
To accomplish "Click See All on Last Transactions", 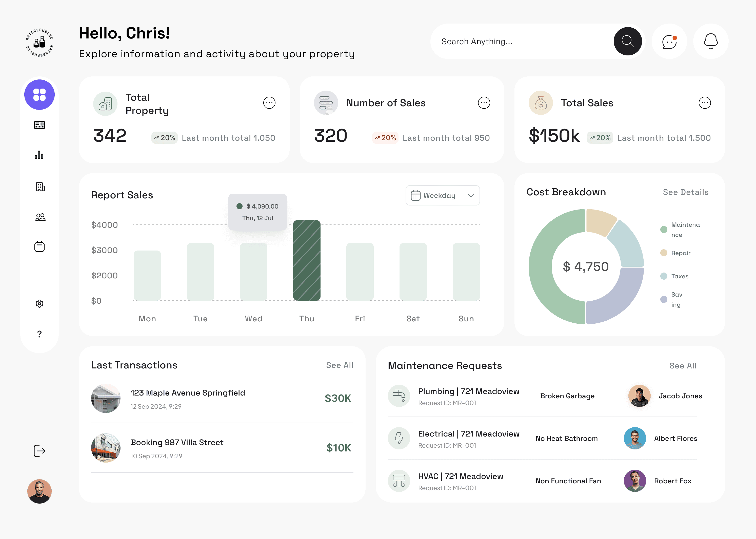I will [339, 365].
